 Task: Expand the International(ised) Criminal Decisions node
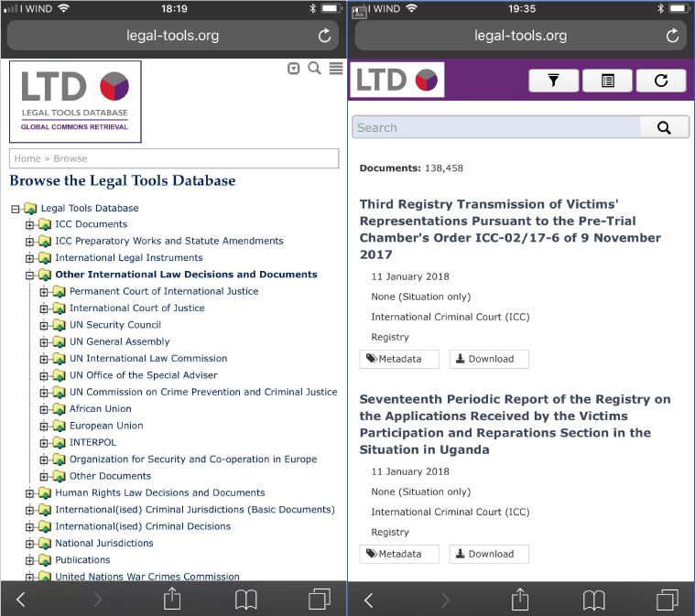click(29, 527)
